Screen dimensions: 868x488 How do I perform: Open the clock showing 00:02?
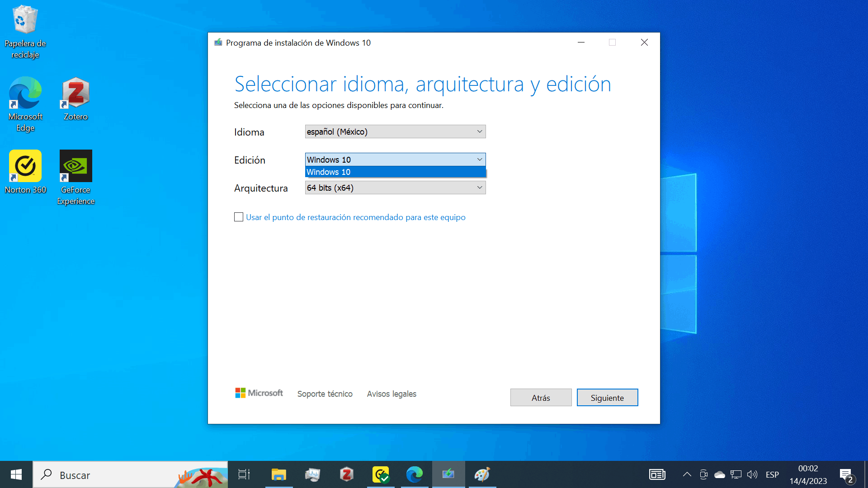point(808,474)
